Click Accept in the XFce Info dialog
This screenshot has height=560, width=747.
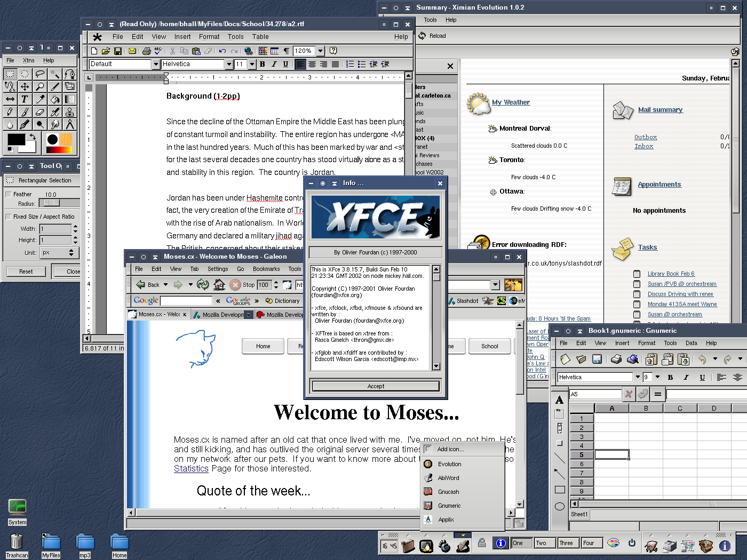(376, 386)
